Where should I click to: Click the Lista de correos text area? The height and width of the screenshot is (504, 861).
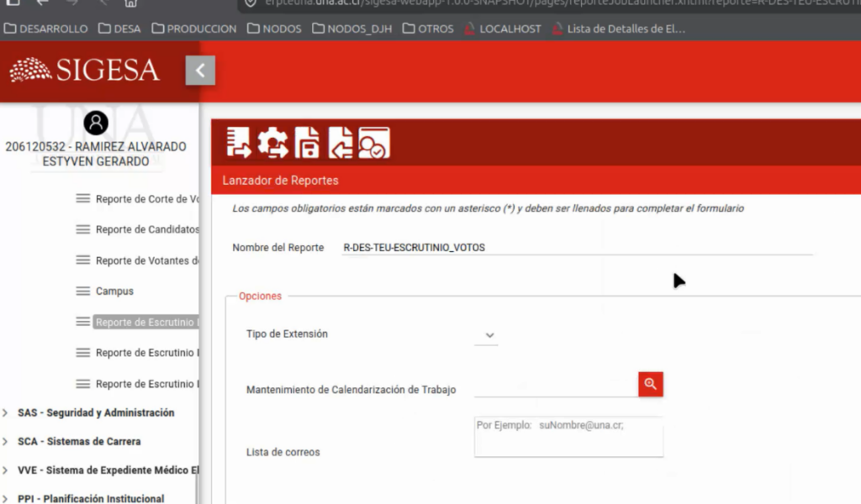click(568, 438)
